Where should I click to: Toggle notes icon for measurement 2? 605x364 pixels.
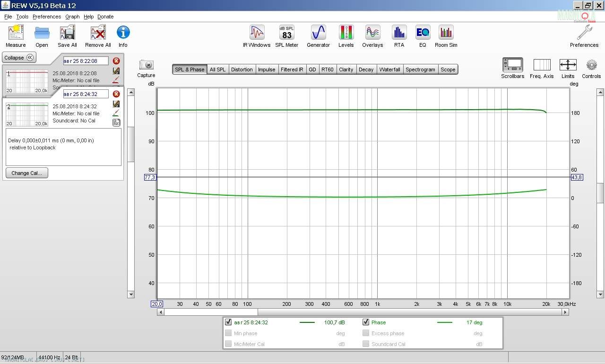tap(116, 122)
